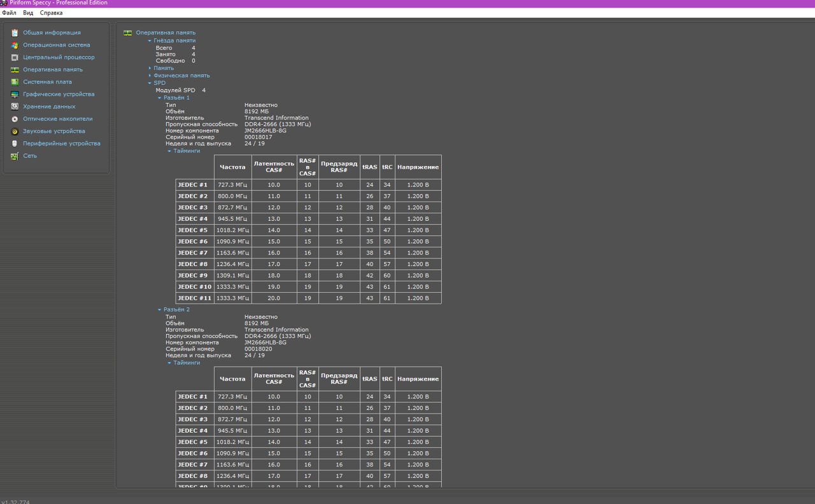Select JEDEC #3 row in Разъём 2 table
This screenshot has height=504, width=815.
[x=308, y=419]
